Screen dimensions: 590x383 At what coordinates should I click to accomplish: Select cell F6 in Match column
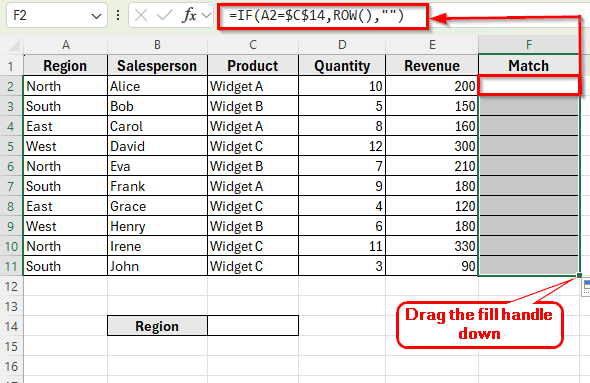529,166
